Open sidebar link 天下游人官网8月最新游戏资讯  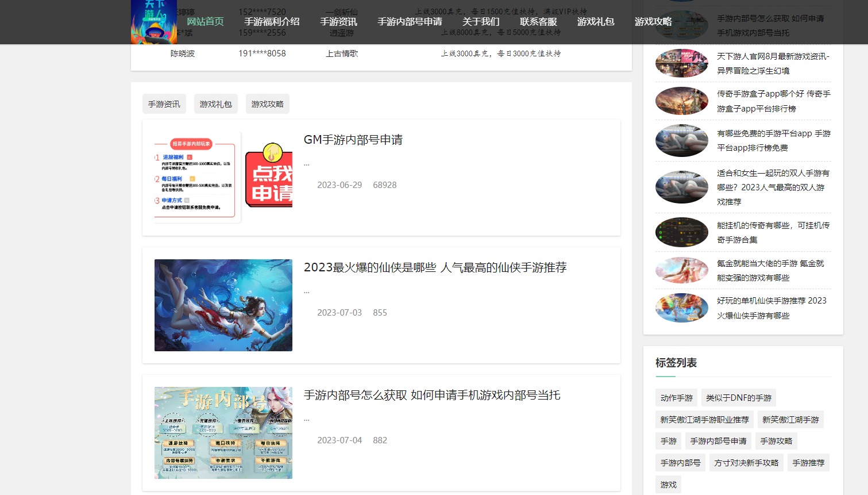pos(773,63)
